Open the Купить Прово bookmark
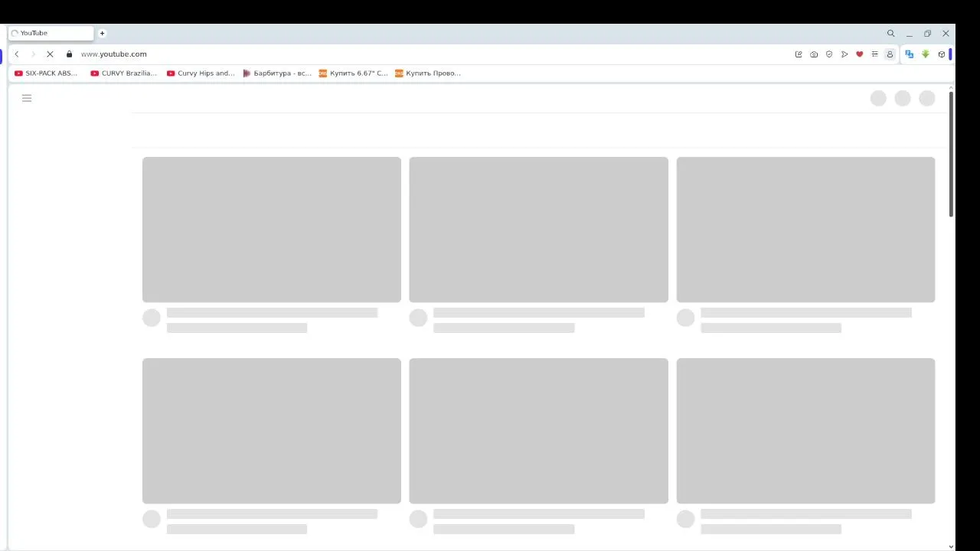Screen dimensions: 980x551 click(428, 73)
